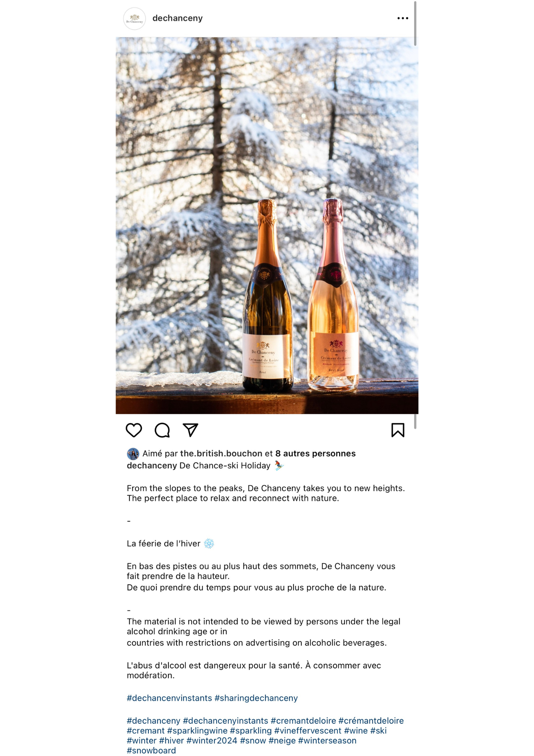This screenshot has width=534, height=756.
Task: Open the.british.bouchon profile link
Action: 221,453
